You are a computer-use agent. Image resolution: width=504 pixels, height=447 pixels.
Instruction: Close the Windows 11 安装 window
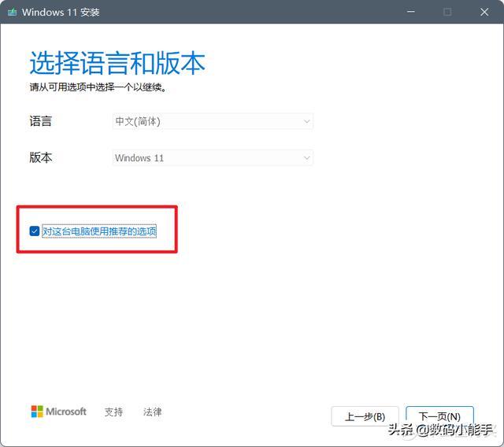(x=484, y=13)
